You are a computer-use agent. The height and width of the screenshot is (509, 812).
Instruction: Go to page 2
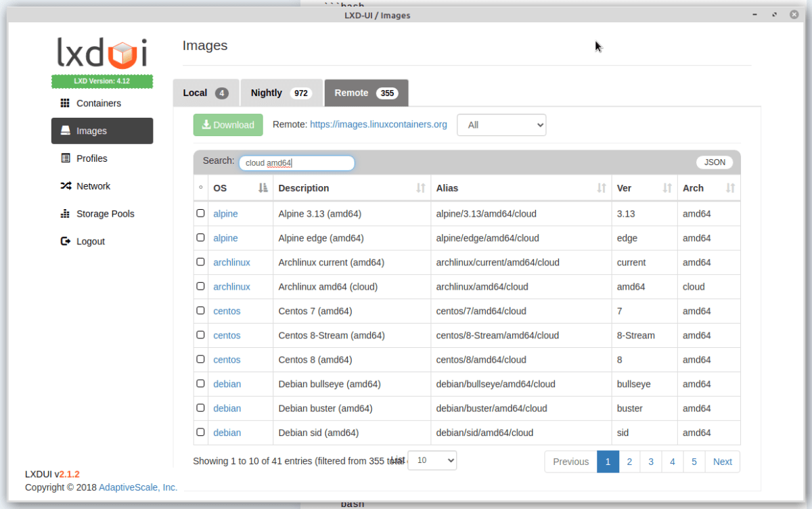(629, 462)
